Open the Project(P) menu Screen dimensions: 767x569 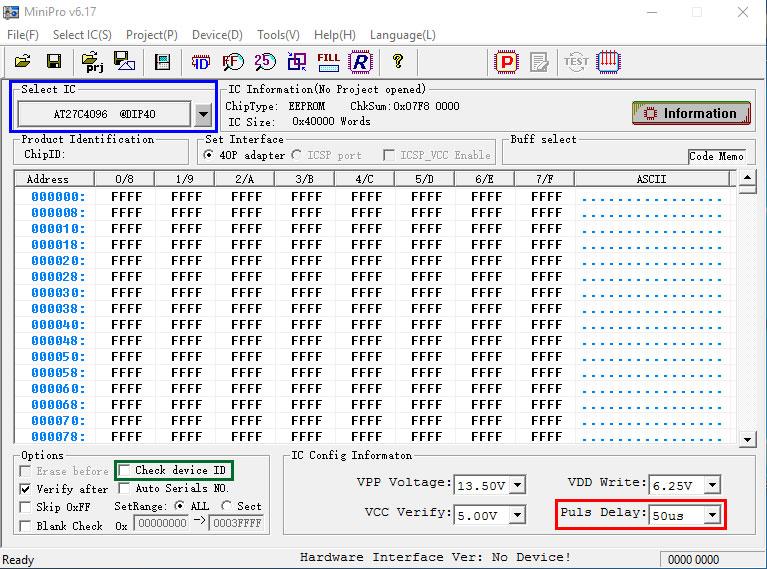pos(152,35)
